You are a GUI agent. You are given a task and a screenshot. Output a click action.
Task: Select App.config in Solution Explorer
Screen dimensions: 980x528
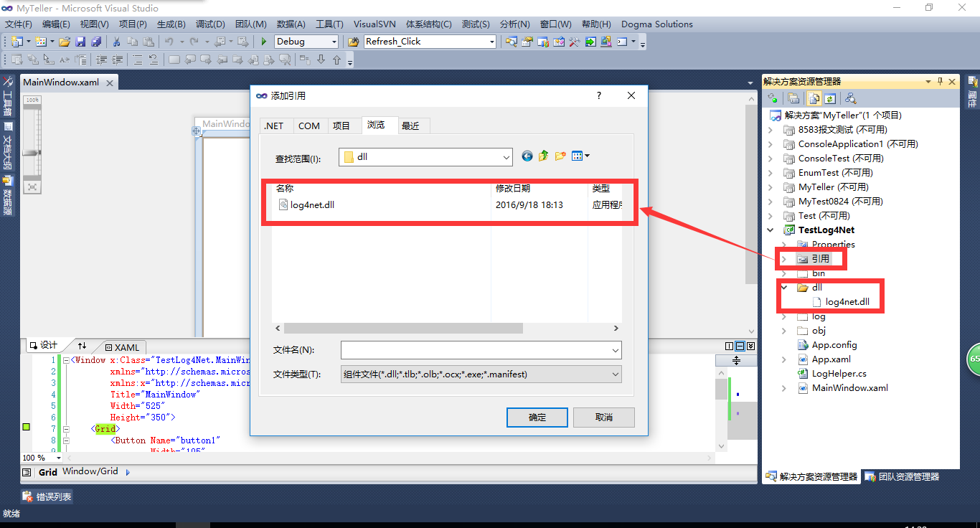tap(827, 345)
